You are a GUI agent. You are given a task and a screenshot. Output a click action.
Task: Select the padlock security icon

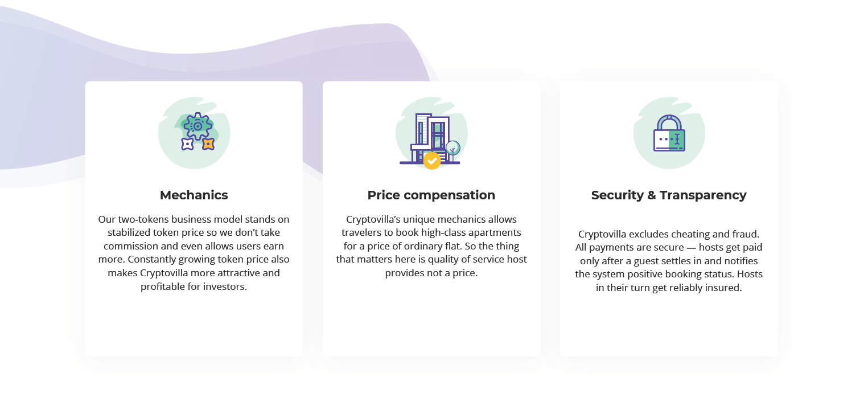[669, 133]
